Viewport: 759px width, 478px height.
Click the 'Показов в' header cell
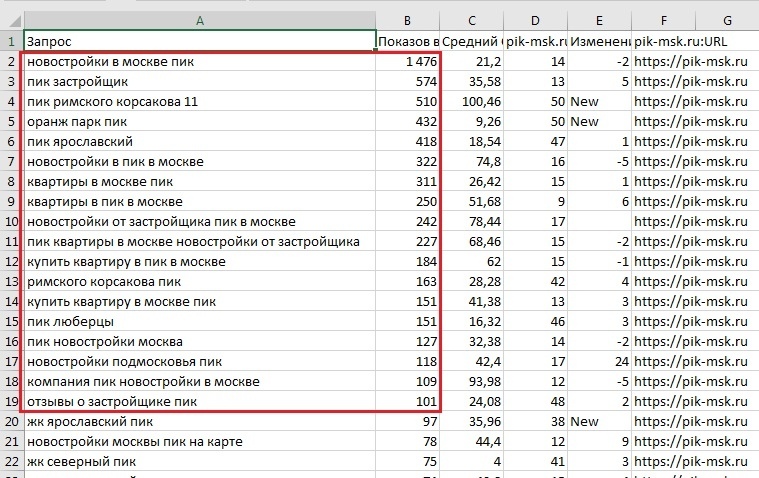[408, 41]
